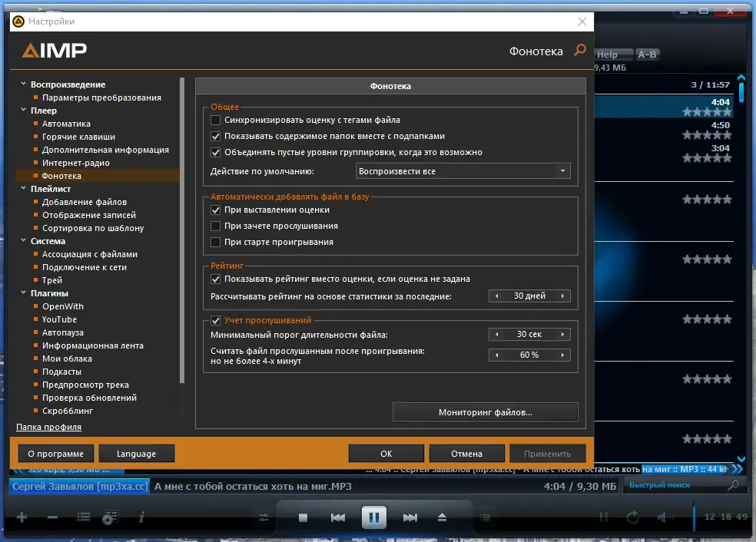Collapse the Система tree section
Screen dimensions: 756x542
(23, 240)
